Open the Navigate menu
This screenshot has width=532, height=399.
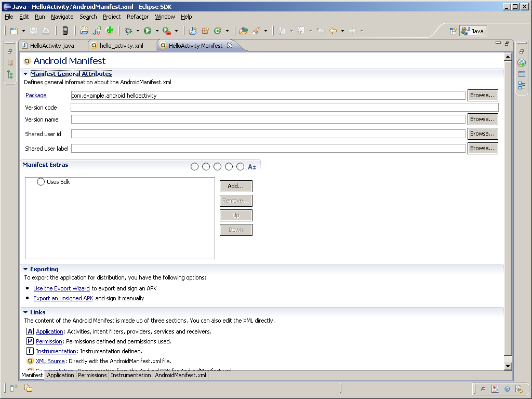62,17
